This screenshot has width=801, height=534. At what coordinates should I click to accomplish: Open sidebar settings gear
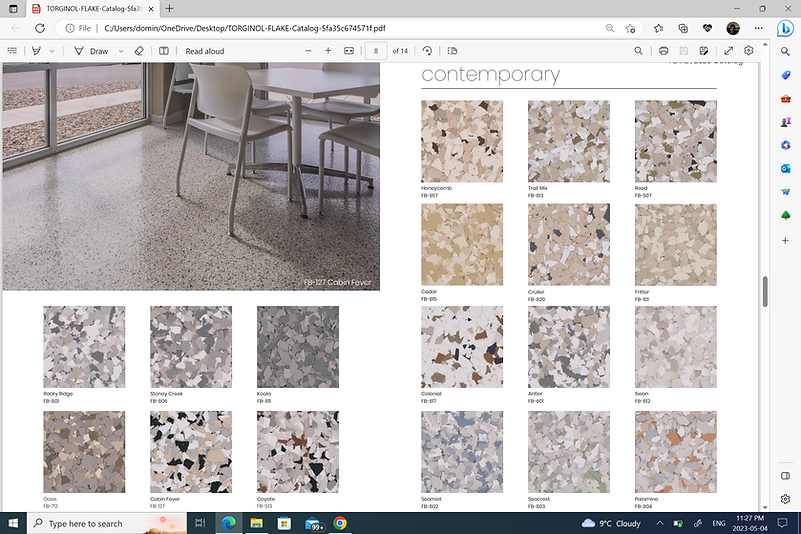click(785, 499)
